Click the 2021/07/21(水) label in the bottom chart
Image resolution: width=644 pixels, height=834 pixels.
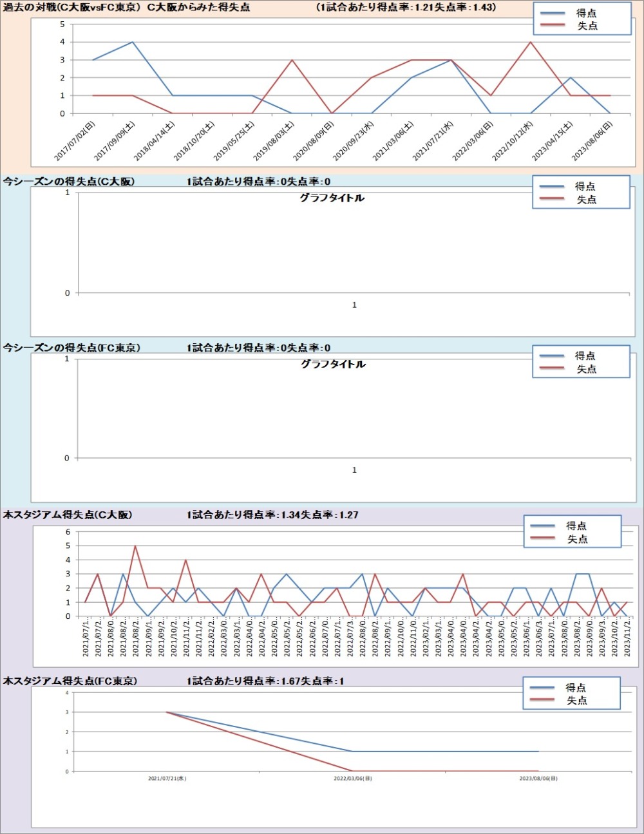[167, 779]
